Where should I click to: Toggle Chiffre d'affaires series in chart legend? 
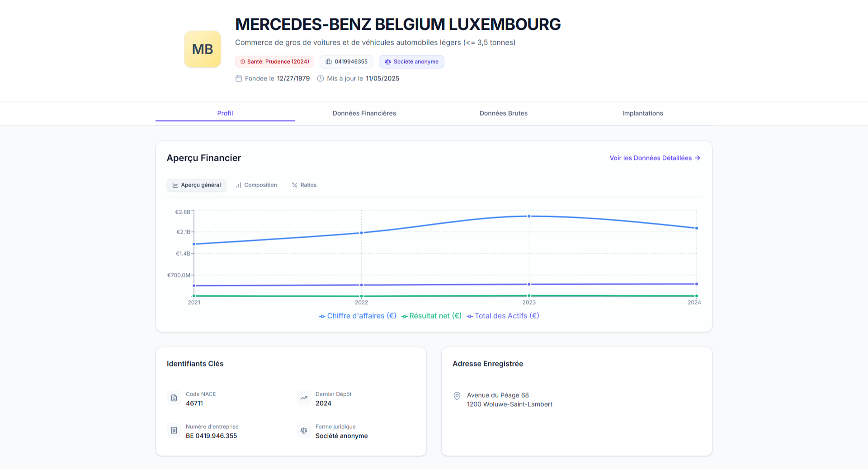tap(358, 316)
